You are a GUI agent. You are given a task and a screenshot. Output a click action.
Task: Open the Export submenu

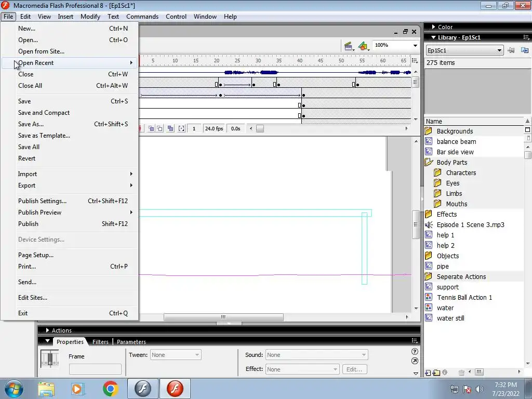click(x=70, y=185)
